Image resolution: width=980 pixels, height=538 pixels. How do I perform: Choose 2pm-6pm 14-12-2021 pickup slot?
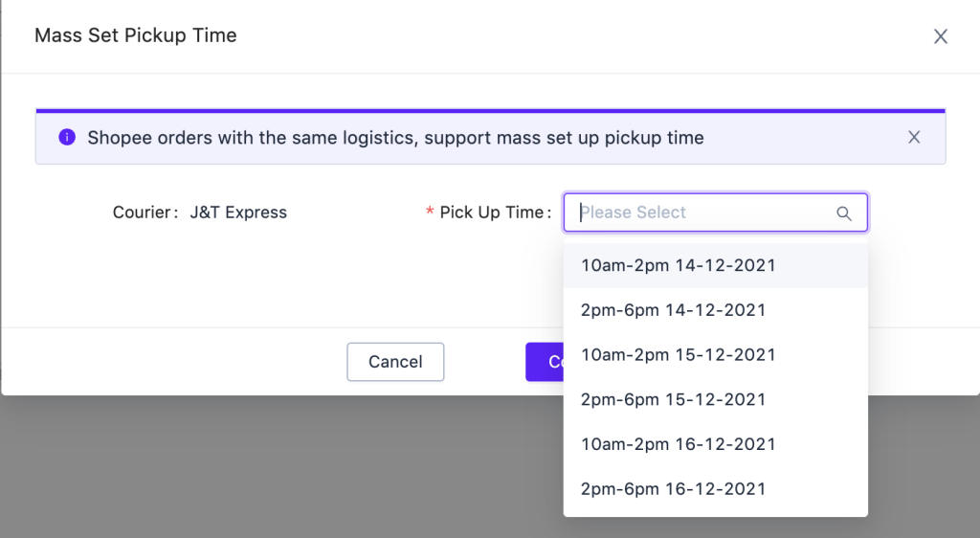(715, 310)
